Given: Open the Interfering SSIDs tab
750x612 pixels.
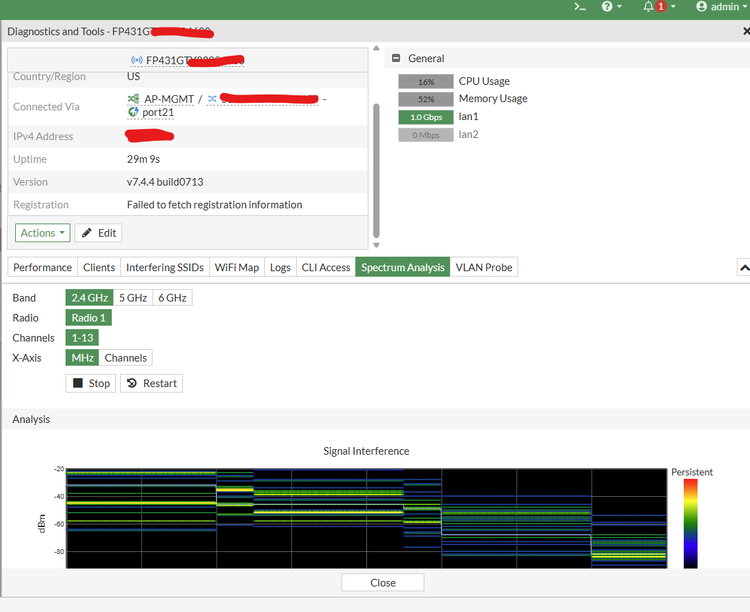Looking at the screenshot, I should [165, 268].
